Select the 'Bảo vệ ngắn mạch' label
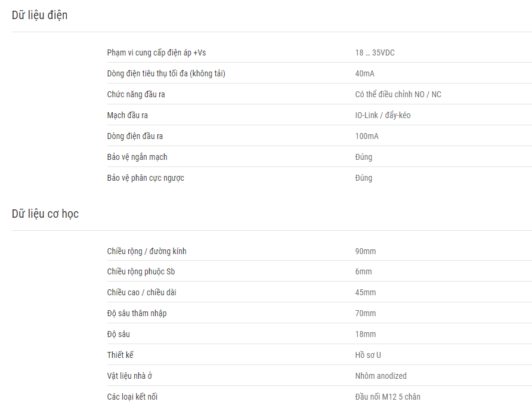The width and height of the screenshot is (532, 411). (137, 157)
